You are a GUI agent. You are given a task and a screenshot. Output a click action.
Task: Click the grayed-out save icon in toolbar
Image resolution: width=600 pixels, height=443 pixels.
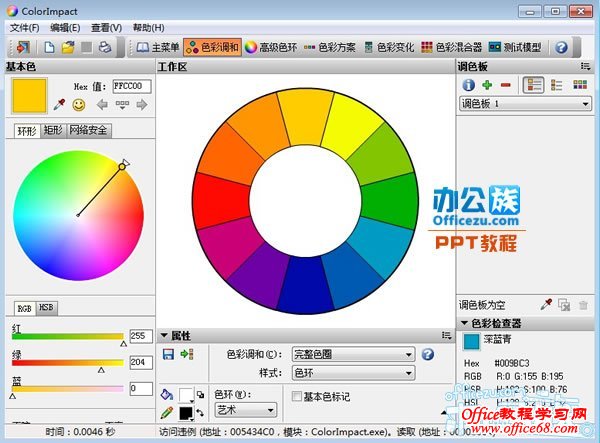[x=86, y=47]
